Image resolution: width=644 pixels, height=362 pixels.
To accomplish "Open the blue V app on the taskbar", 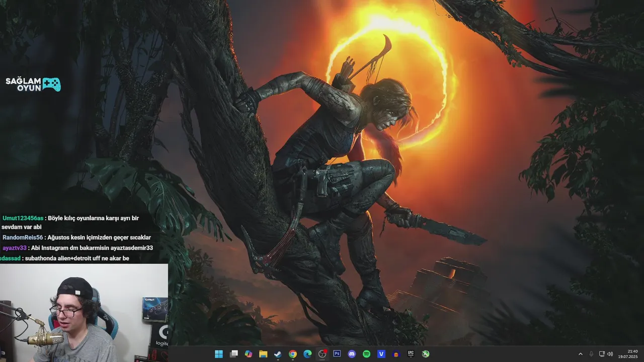I will point(381,354).
